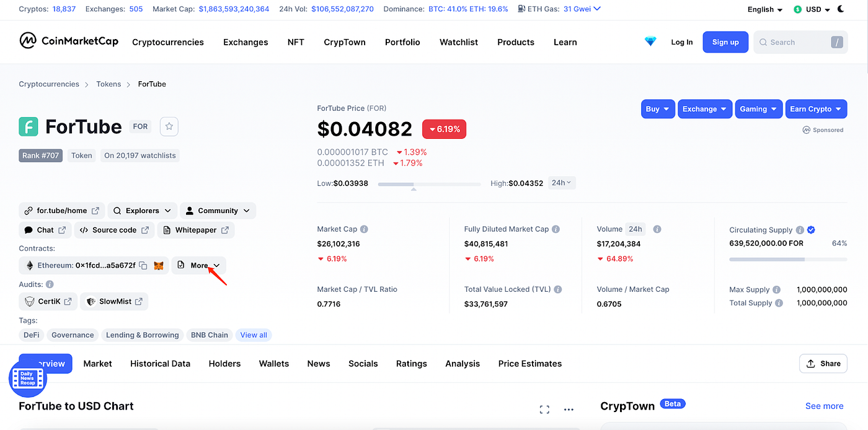868x430 pixels.
Task: Show Fully Diluted Market Cap info icon
Action: pyautogui.click(x=556, y=229)
